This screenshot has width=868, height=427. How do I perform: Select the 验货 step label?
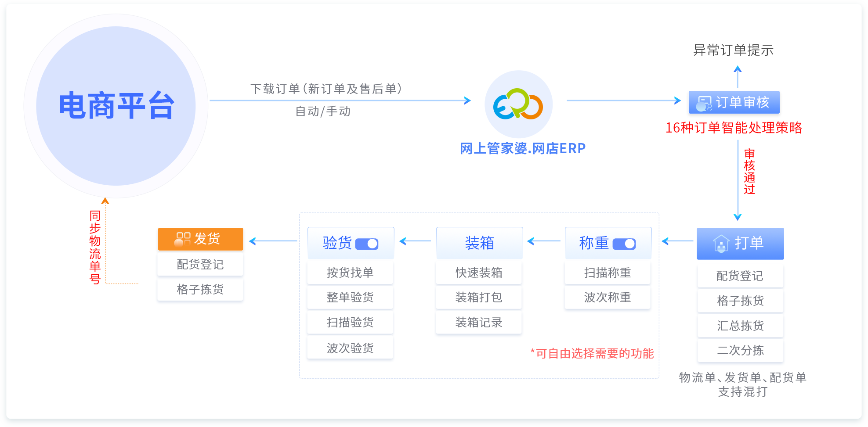tap(337, 243)
